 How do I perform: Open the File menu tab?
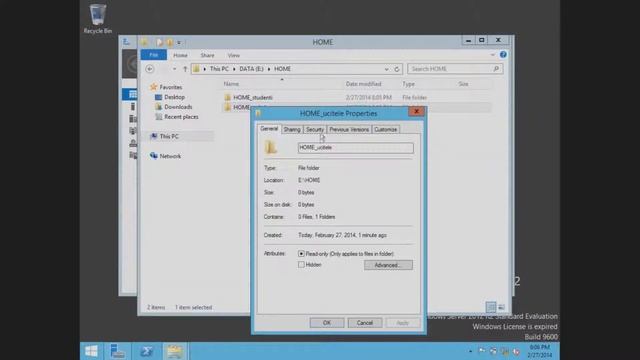(153, 55)
